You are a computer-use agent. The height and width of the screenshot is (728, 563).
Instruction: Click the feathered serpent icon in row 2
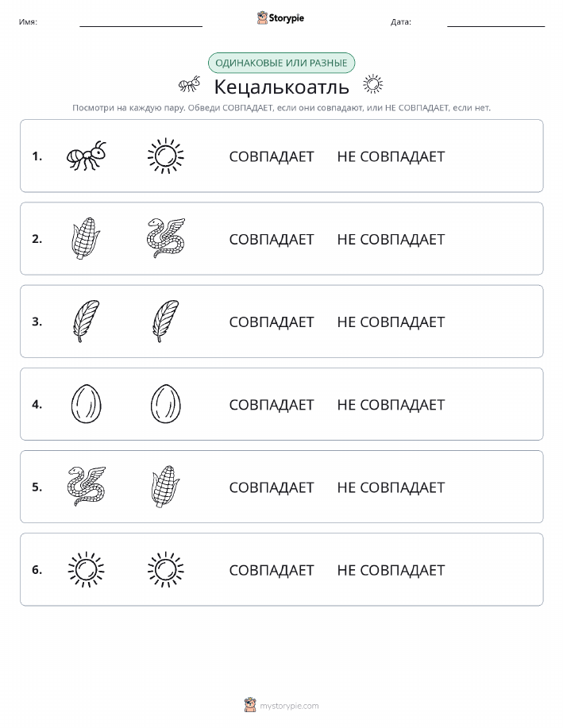pyautogui.click(x=166, y=238)
